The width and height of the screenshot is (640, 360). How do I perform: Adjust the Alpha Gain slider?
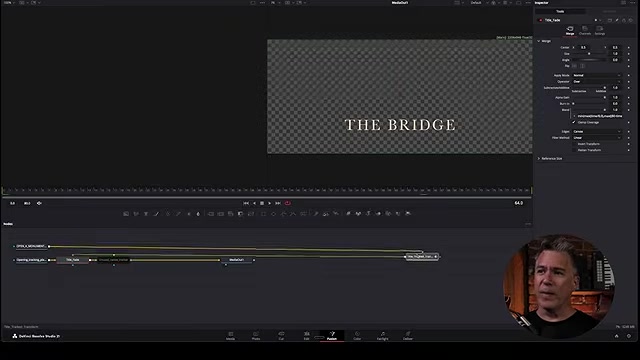[589, 97]
